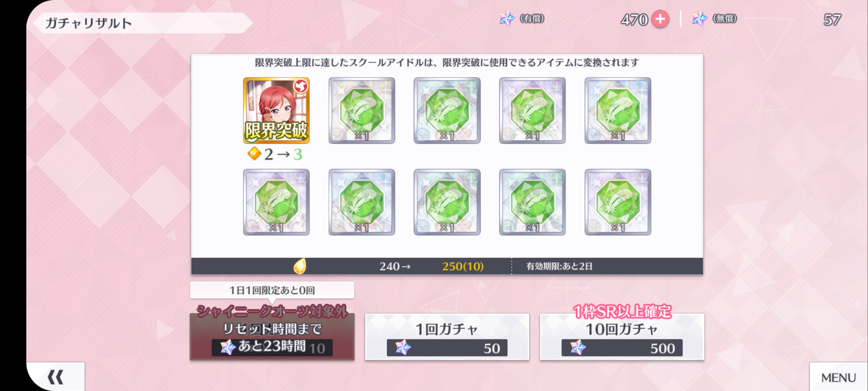Screen dimensions: 868x391
Task: Select the middle green gem in the bottom row
Action: [x=447, y=202]
